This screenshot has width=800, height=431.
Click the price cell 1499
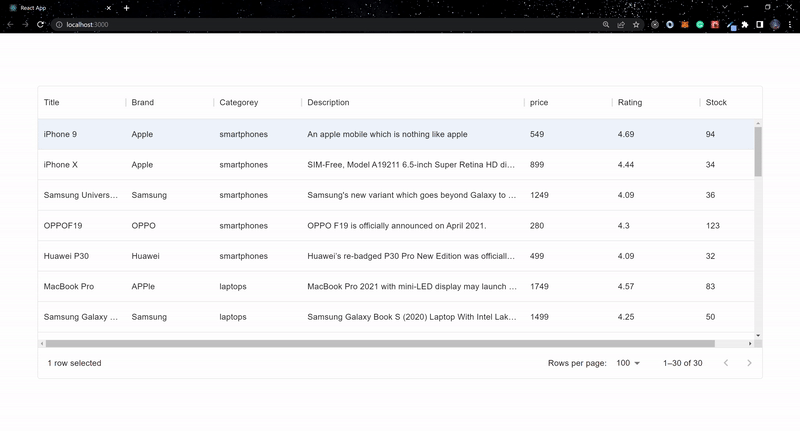click(x=568, y=317)
